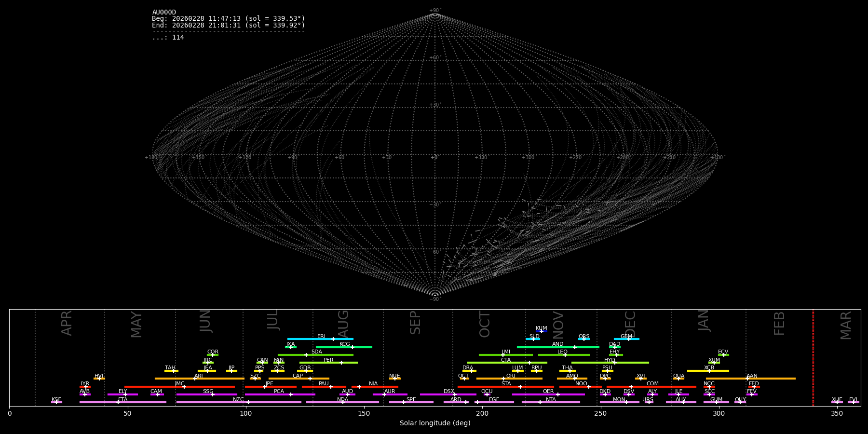Select the yellow XCB activity bar

(708, 371)
